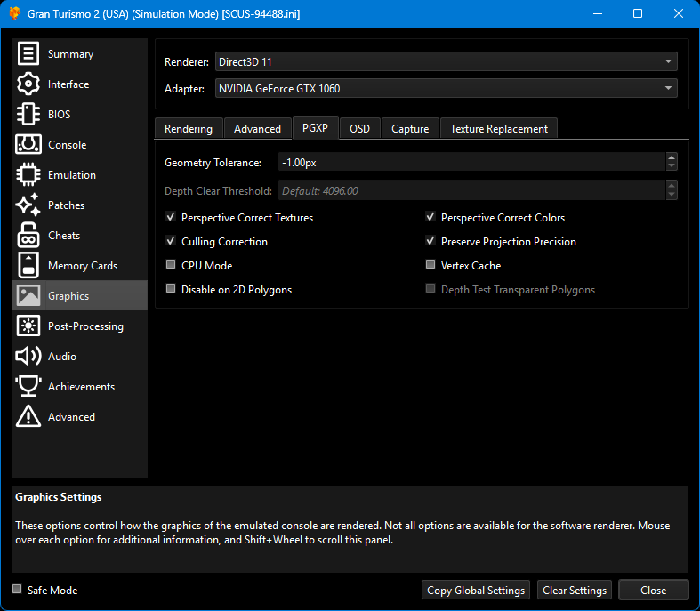Expand the Renderer dropdown
The height and width of the screenshot is (611, 700).
point(446,61)
